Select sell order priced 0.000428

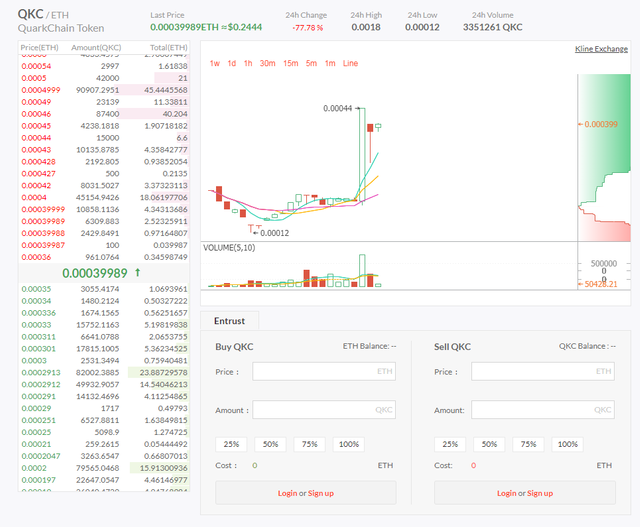[x=104, y=162]
